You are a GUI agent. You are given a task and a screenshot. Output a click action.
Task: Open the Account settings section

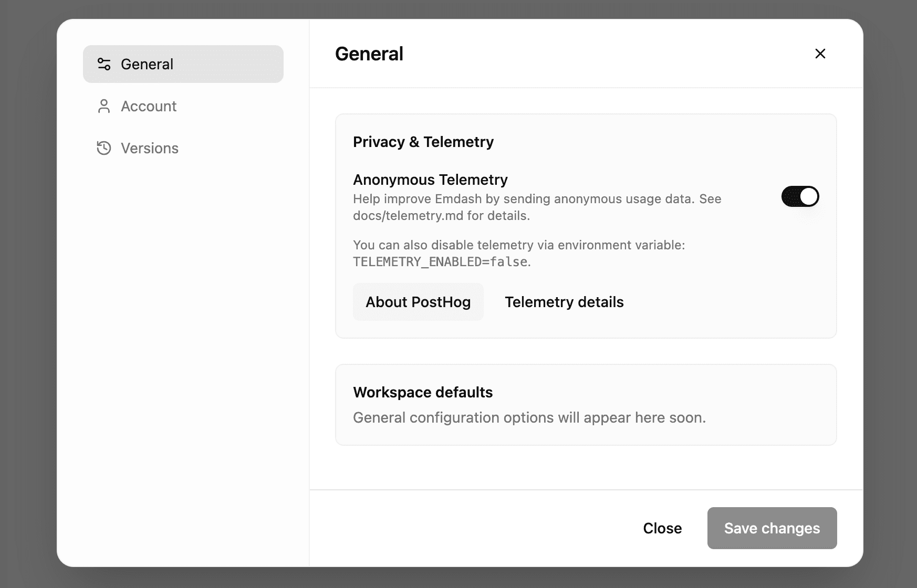[x=149, y=106]
